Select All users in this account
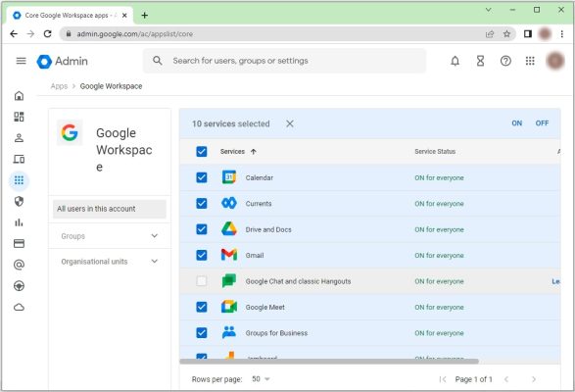The image size is (575, 392). [x=110, y=209]
